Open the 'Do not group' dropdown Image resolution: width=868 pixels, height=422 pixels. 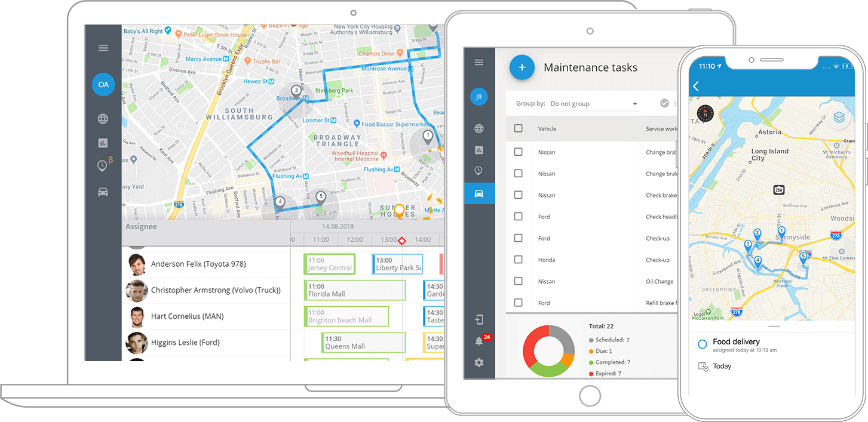594,104
